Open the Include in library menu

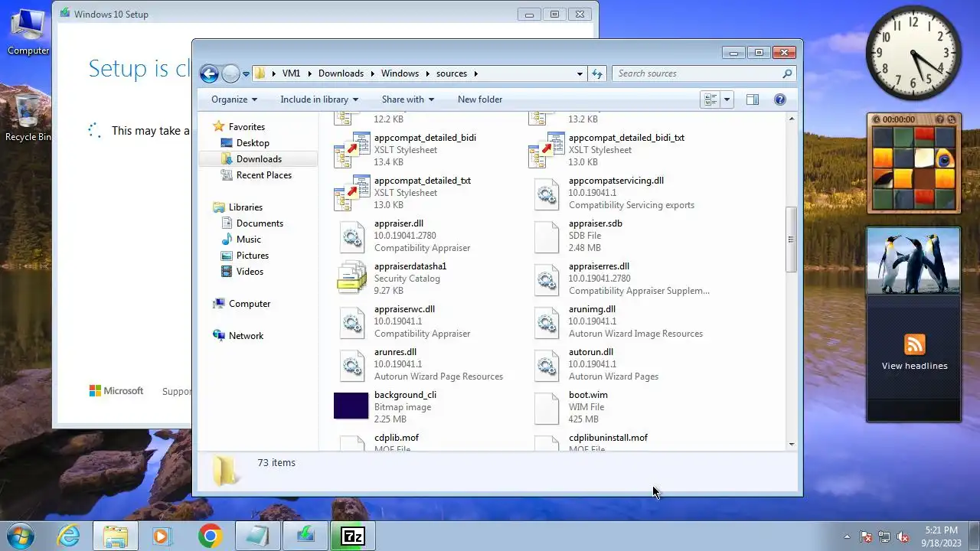click(319, 99)
